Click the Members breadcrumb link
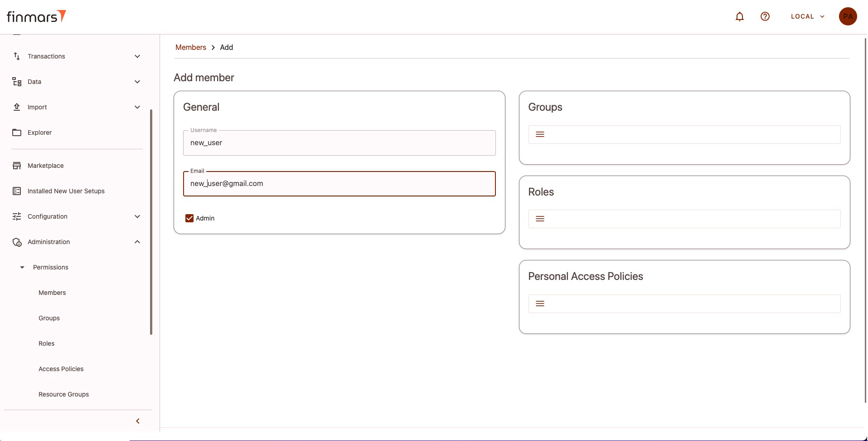This screenshot has height=441, width=868. pos(190,48)
